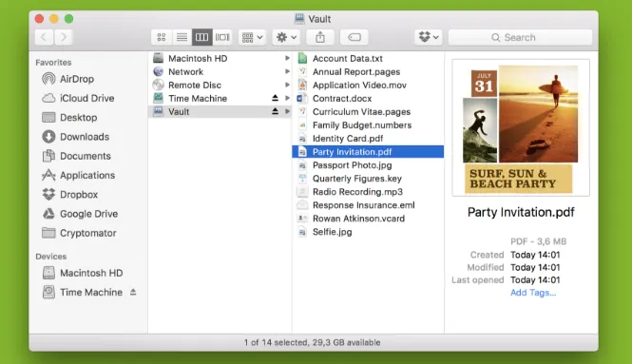The image size is (632, 364).
Task: Eject Time Machine in the column list
Action: point(275,98)
